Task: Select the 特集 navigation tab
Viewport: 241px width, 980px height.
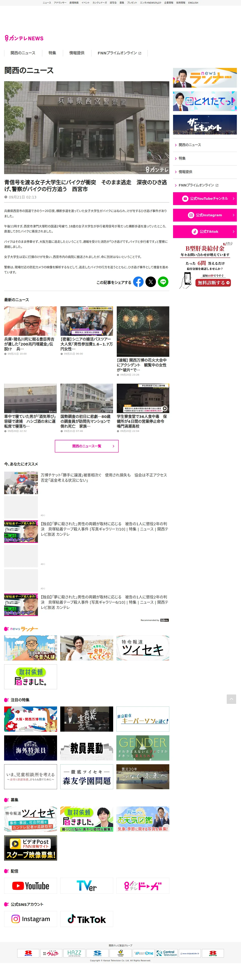Action: [x=52, y=53]
